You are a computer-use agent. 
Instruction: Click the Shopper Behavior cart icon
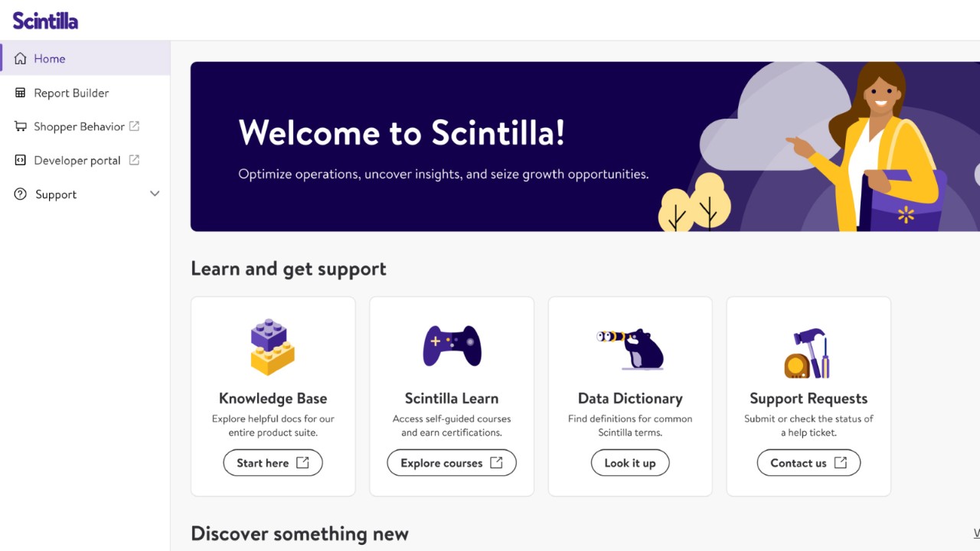click(x=21, y=126)
